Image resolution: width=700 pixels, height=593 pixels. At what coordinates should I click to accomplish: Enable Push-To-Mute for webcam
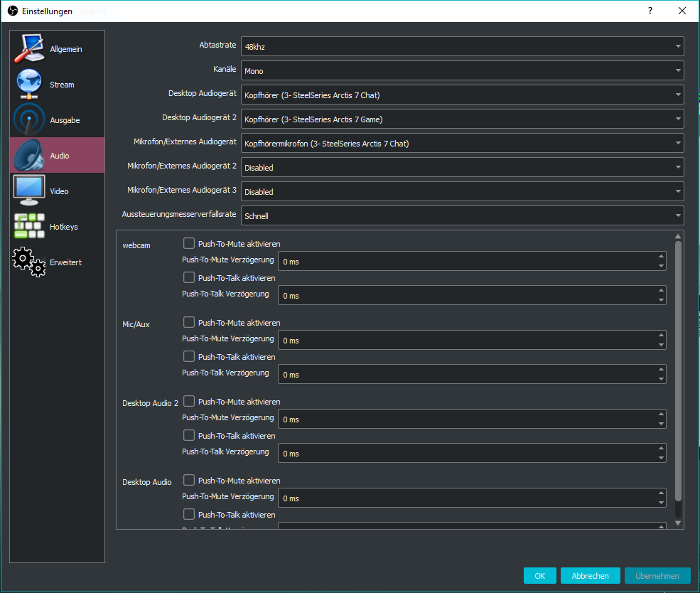(189, 243)
